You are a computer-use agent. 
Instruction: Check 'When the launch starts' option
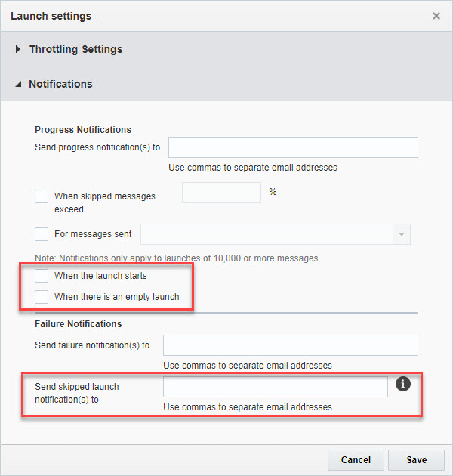click(42, 276)
